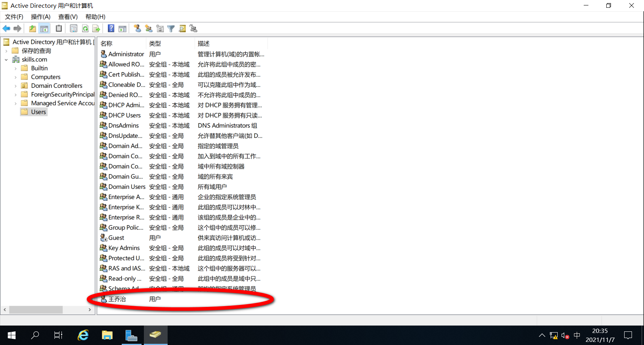Expand the Builtin container arrow
The width and height of the screenshot is (644, 345).
pos(16,68)
